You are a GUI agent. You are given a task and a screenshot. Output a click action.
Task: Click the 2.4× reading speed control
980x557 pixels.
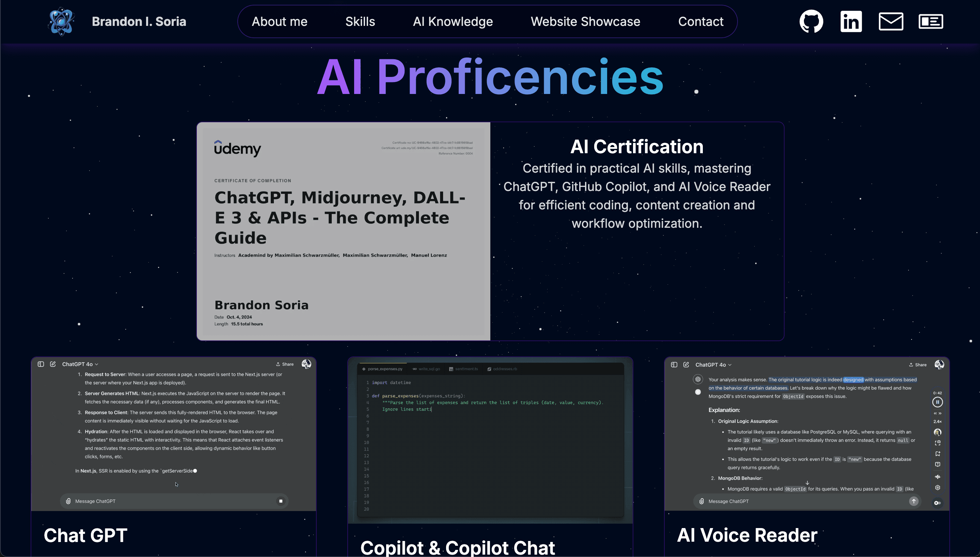937,421
